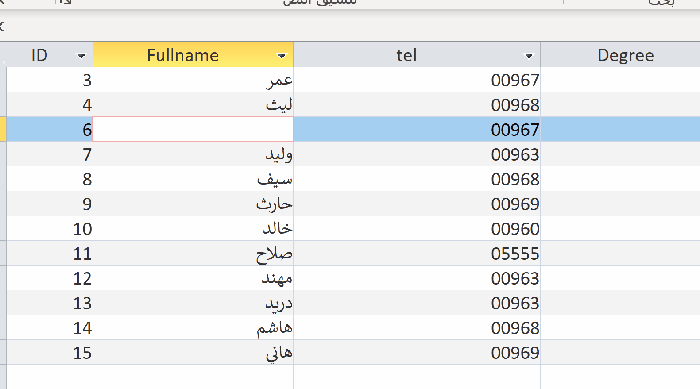Image resolution: width=700 pixels, height=389 pixels.
Task: Click the Fullname cell خالد
Action: 193,229
